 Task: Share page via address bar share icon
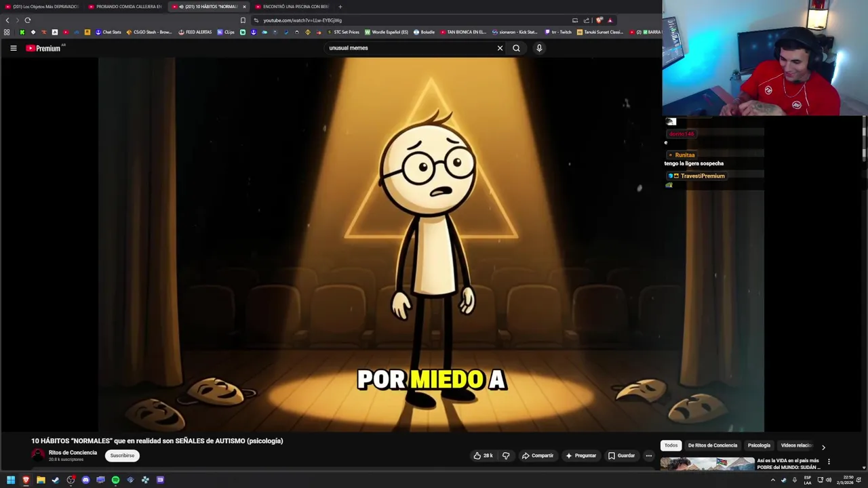pyautogui.click(x=587, y=20)
